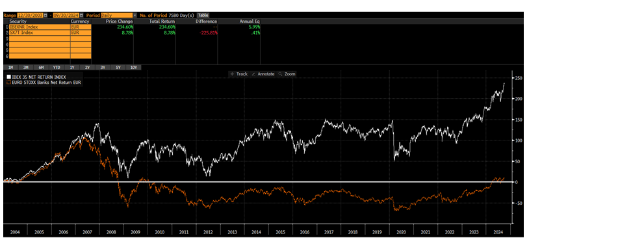This screenshot has height=251, width=644.
Task: Select the Zoom magnifier tool
Action: tap(287, 74)
